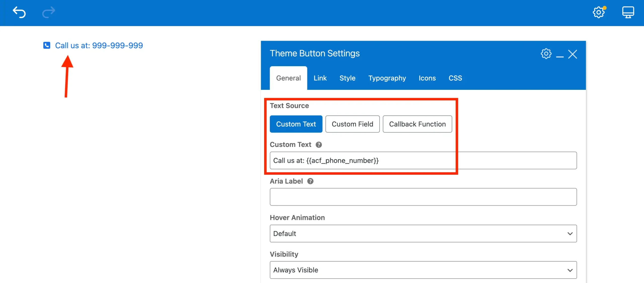Choose Callback Function text source
Viewport: 644px width, 283px height.
(417, 124)
